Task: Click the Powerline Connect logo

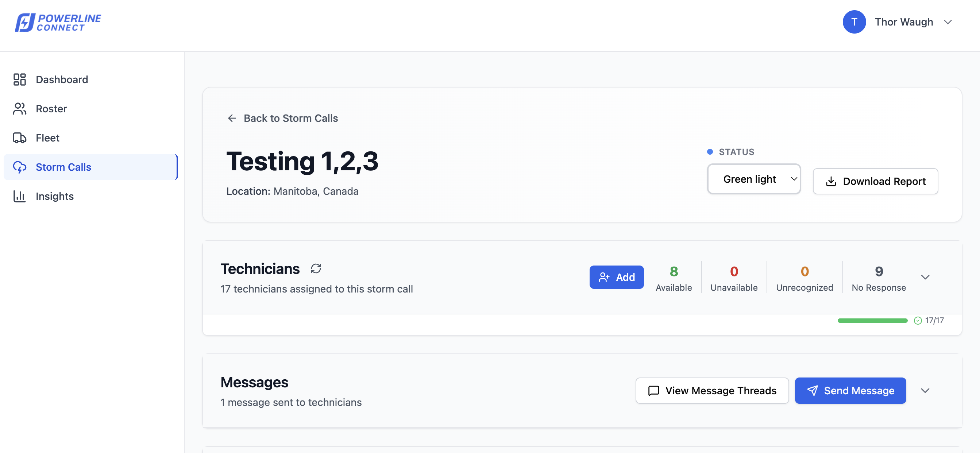Action: point(58,23)
